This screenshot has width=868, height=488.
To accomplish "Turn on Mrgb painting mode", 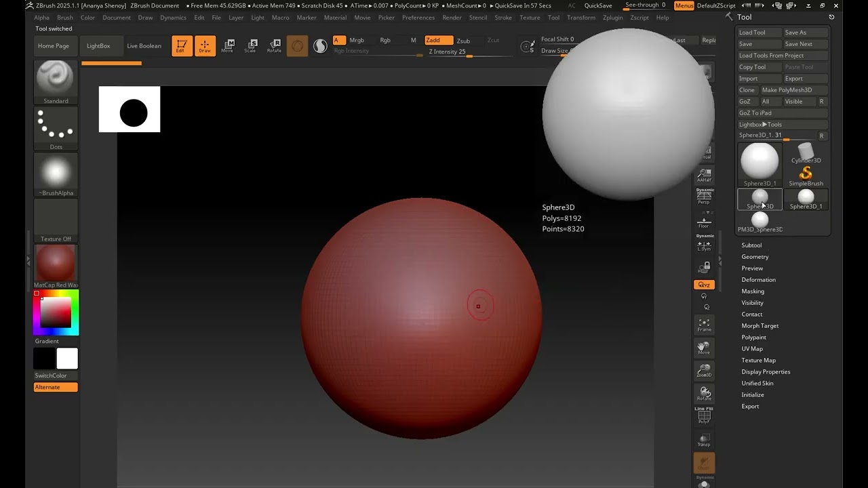I will point(357,40).
